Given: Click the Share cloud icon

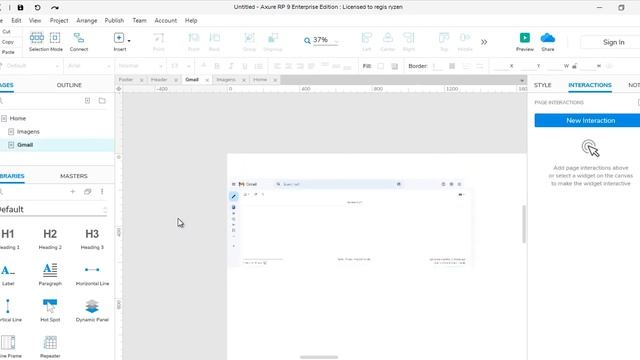Looking at the screenshot, I should (x=548, y=38).
